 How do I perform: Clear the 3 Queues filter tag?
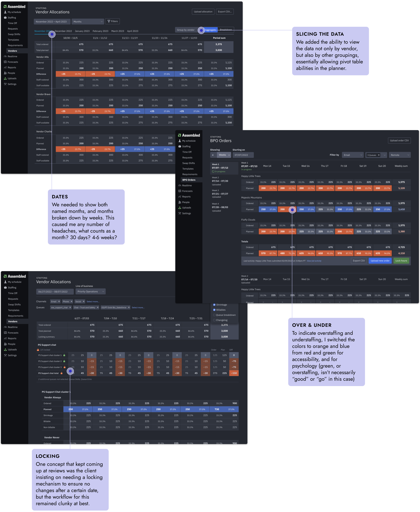[x=379, y=155]
